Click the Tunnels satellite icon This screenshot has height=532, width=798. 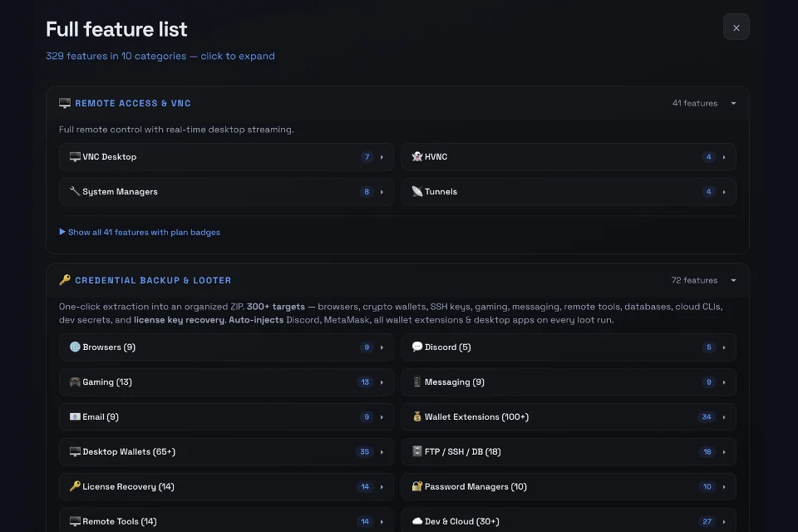417,191
